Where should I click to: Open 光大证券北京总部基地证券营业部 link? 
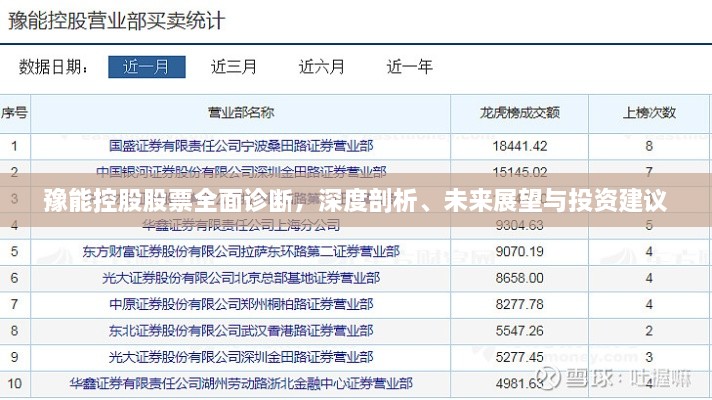241,277
